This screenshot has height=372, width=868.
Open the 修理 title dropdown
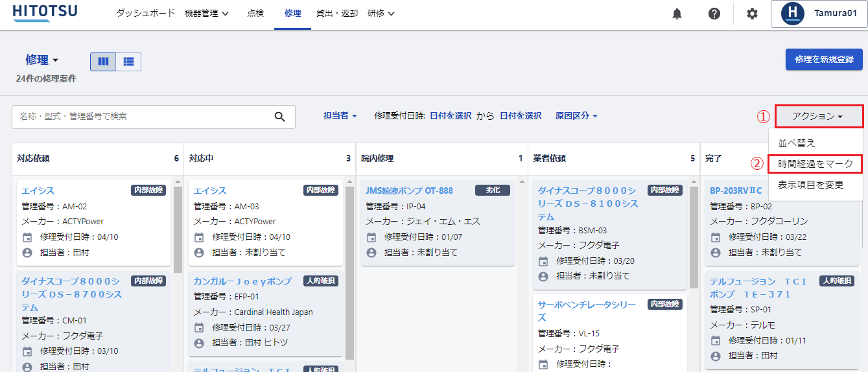coord(42,60)
